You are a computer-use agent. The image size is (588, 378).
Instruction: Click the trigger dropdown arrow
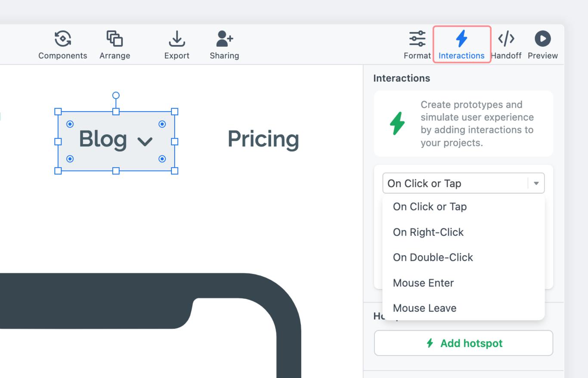tap(536, 183)
